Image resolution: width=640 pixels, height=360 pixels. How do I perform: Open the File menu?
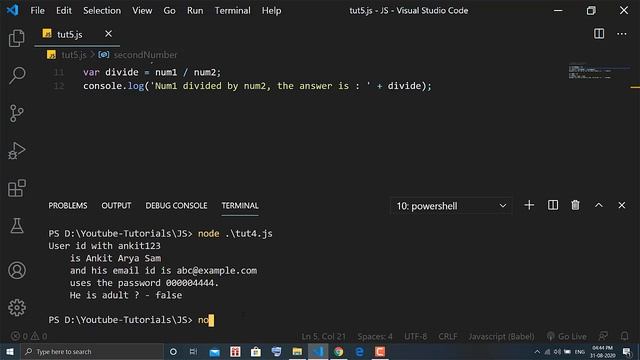pos(38,11)
